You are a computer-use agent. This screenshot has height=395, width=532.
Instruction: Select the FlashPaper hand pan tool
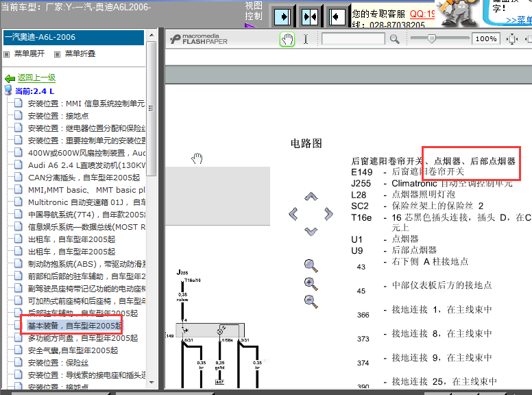287,39
